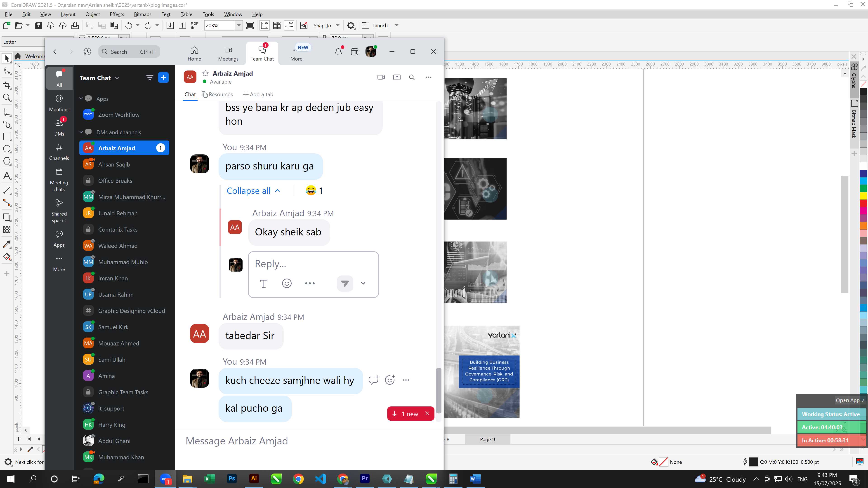This screenshot has width=868, height=488.
Task: Click the Message Arbaiz Amjad input
Action: [309, 441]
